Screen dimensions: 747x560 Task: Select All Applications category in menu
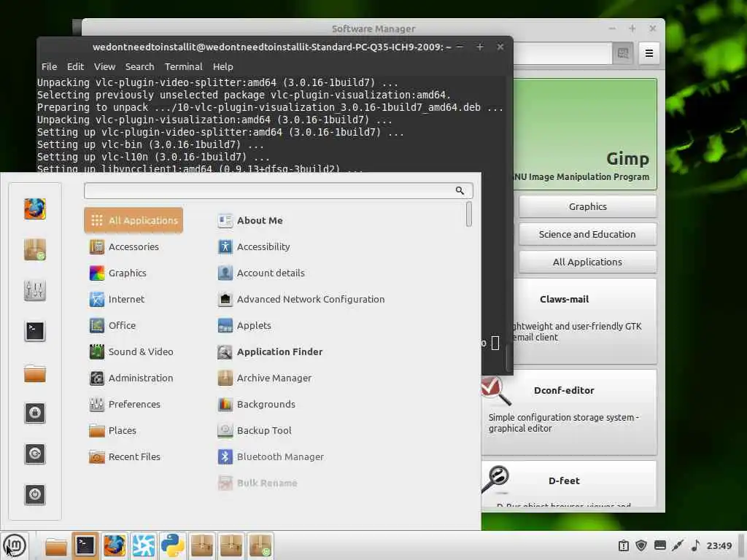point(133,220)
